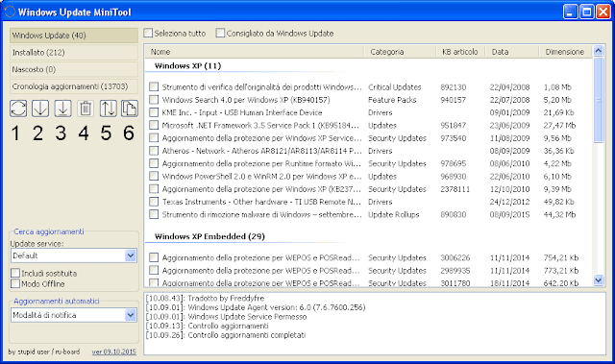
Task: Select Windows PowerShell 2.0 update checkbox
Action: coord(154,177)
